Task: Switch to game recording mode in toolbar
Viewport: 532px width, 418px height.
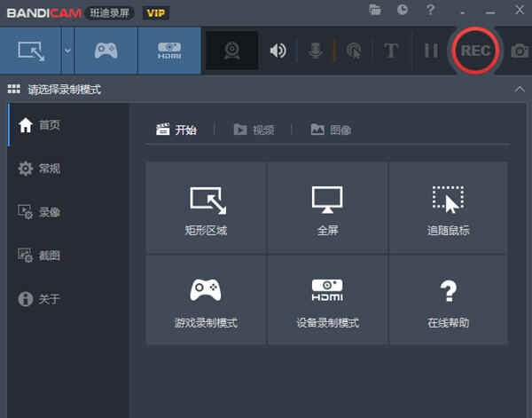Action: 106,51
